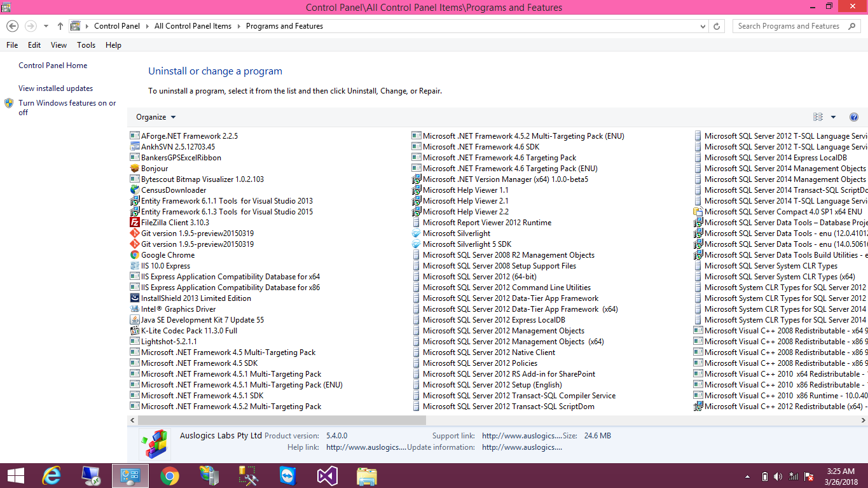Open the view options dropdown arrow
Screen dimensions: 868x488
click(833, 117)
